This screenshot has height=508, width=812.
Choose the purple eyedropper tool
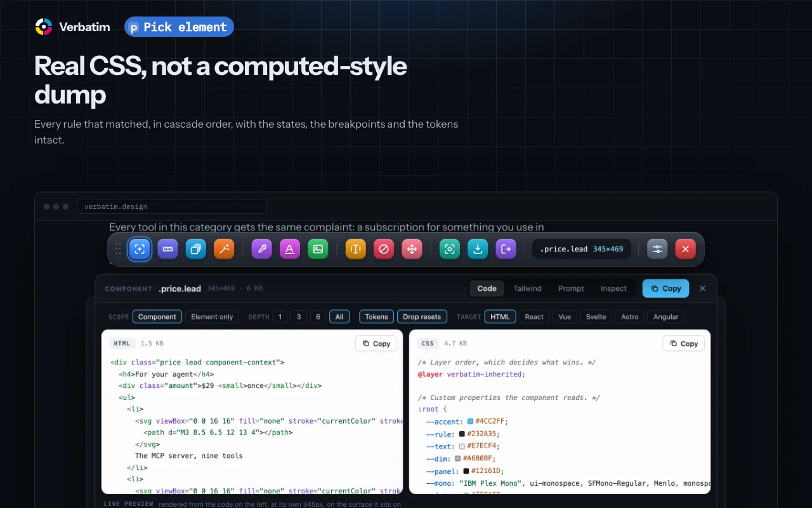[x=262, y=249]
